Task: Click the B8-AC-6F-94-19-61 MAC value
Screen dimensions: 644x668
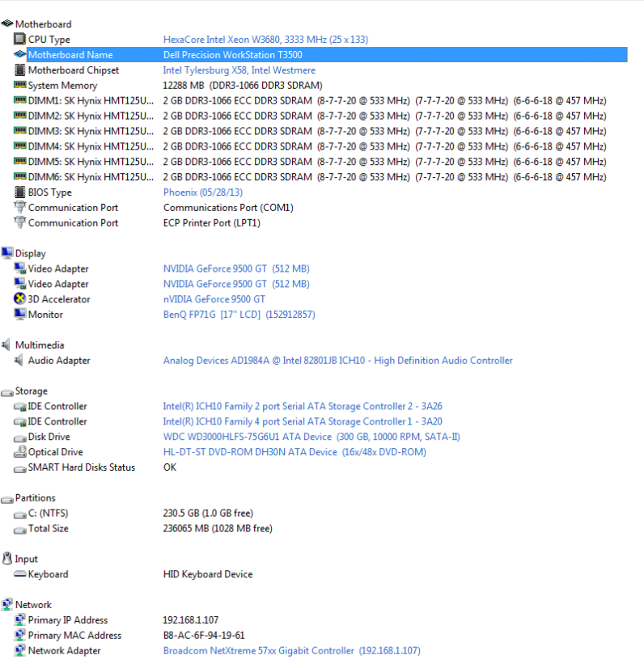Action: pyautogui.click(x=204, y=636)
